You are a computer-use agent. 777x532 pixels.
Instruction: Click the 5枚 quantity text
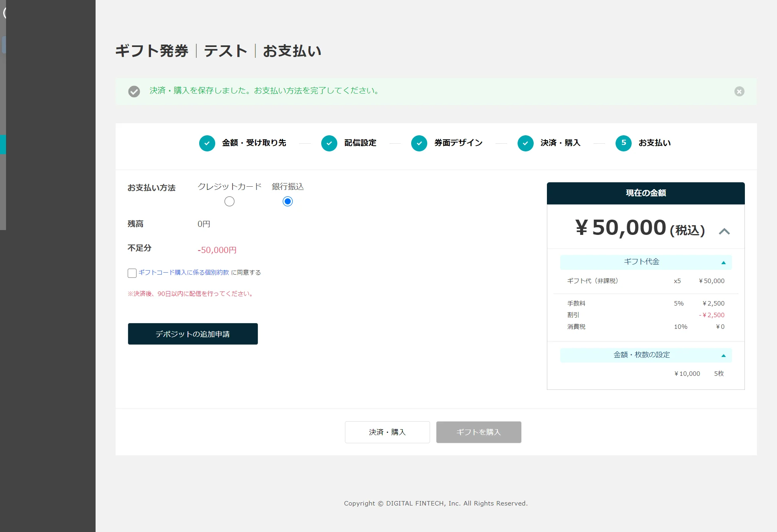coord(719,374)
